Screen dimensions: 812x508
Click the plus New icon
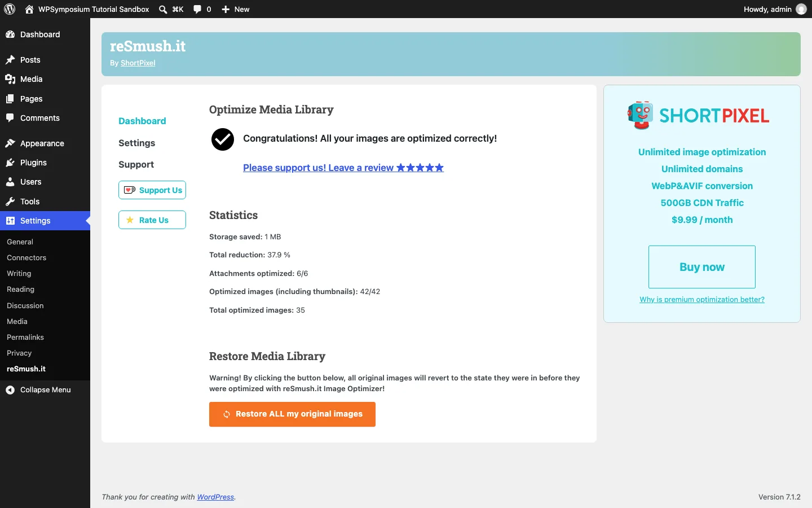point(226,9)
